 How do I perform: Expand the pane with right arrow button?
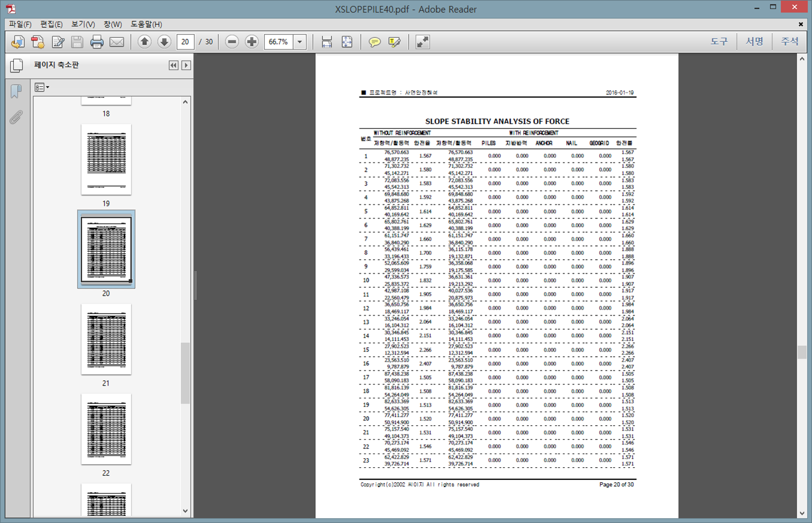tap(186, 65)
